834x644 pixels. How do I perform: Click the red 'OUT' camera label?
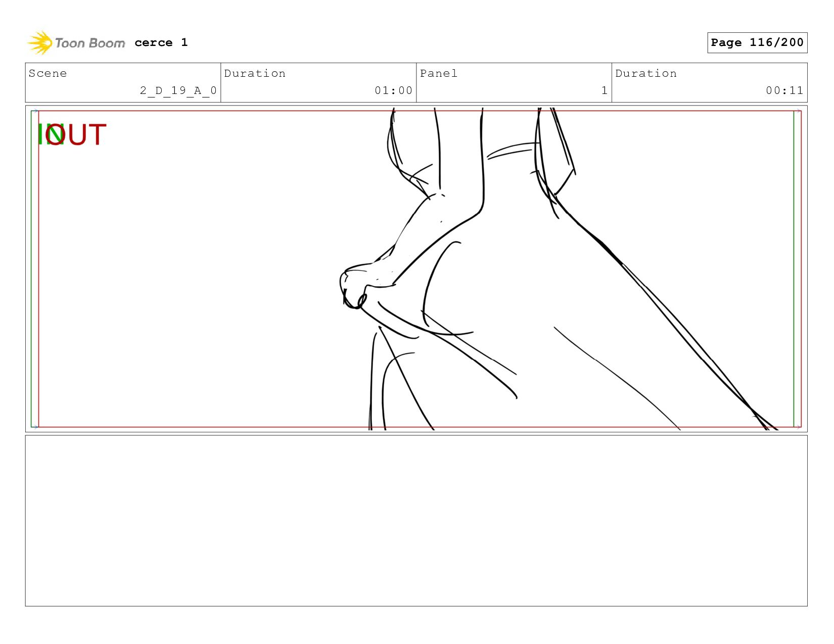[76, 135]
